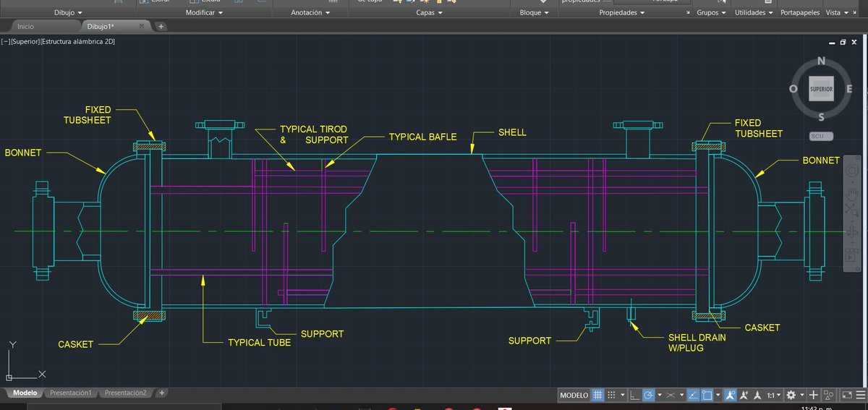Open SteeringWheel from navigation bar
The height and width of the screenshot is (410, 868).
[x=852, y=172]
